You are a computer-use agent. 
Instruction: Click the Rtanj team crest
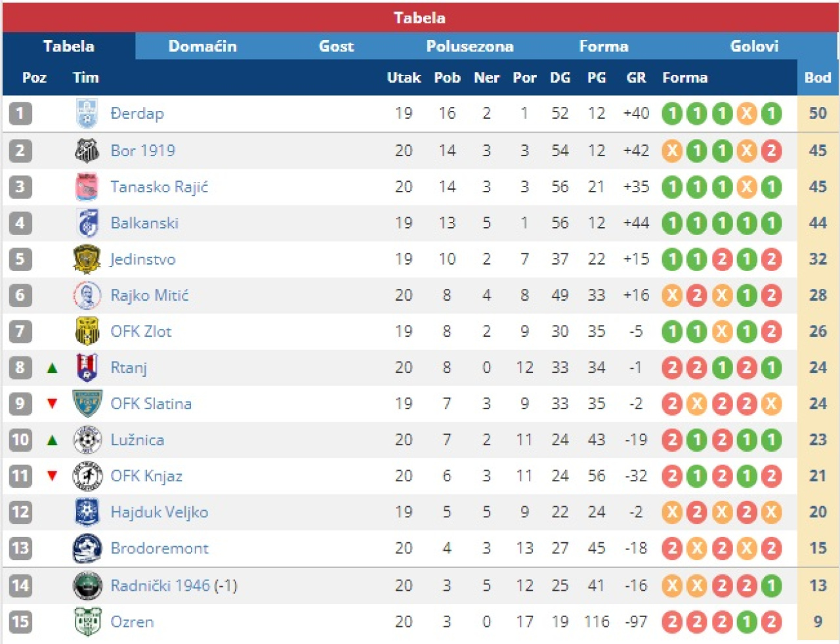click(87, 368)
